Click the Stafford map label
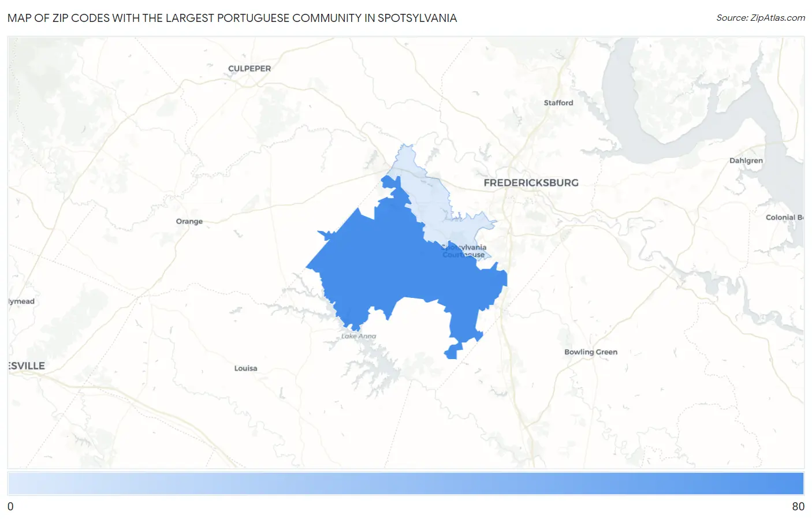 [558, 103]
